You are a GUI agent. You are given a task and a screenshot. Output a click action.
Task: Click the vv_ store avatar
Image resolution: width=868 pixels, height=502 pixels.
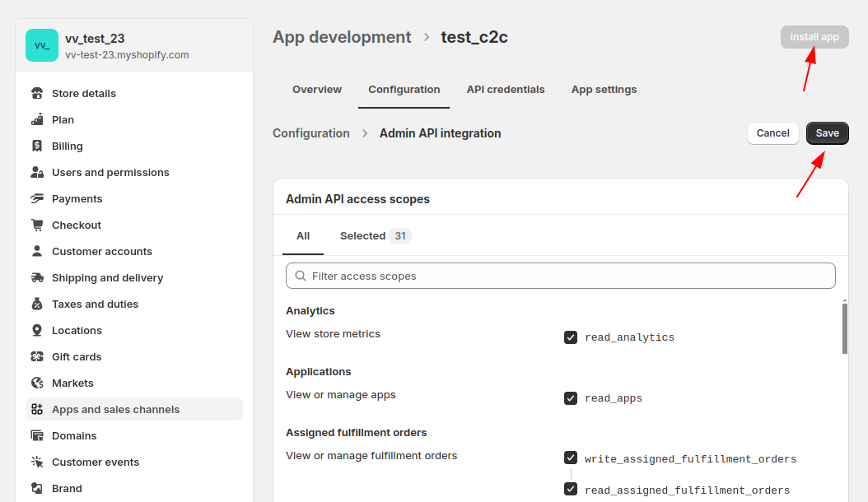click(x=42, y=45)
